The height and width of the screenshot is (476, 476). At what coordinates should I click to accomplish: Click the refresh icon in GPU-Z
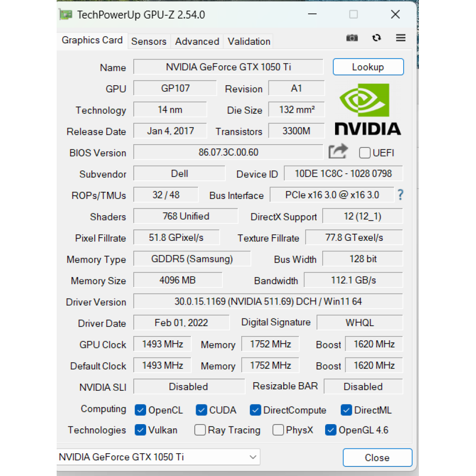(377, 38)
